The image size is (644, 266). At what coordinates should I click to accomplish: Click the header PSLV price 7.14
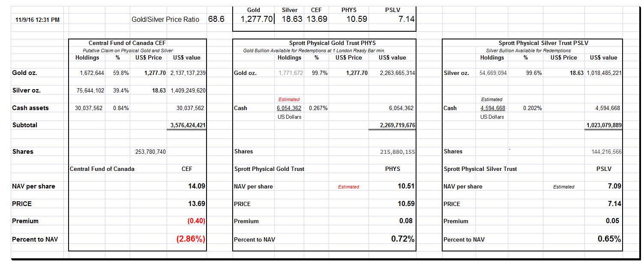click(x=406, y=19)
